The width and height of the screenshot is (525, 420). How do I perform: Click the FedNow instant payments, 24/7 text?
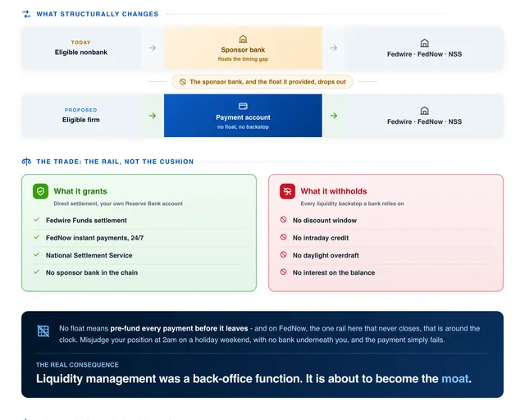click(95, 238)
